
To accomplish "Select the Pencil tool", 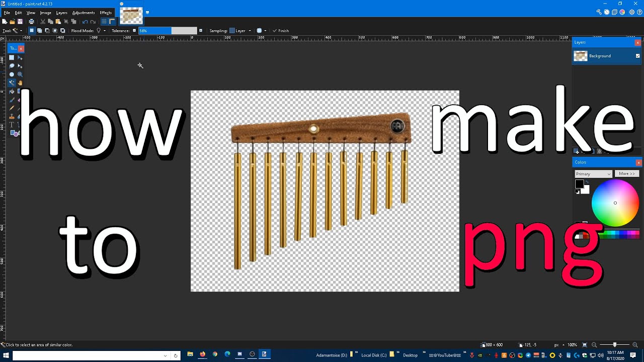I will pyautogui.click(x=12, y=108).
